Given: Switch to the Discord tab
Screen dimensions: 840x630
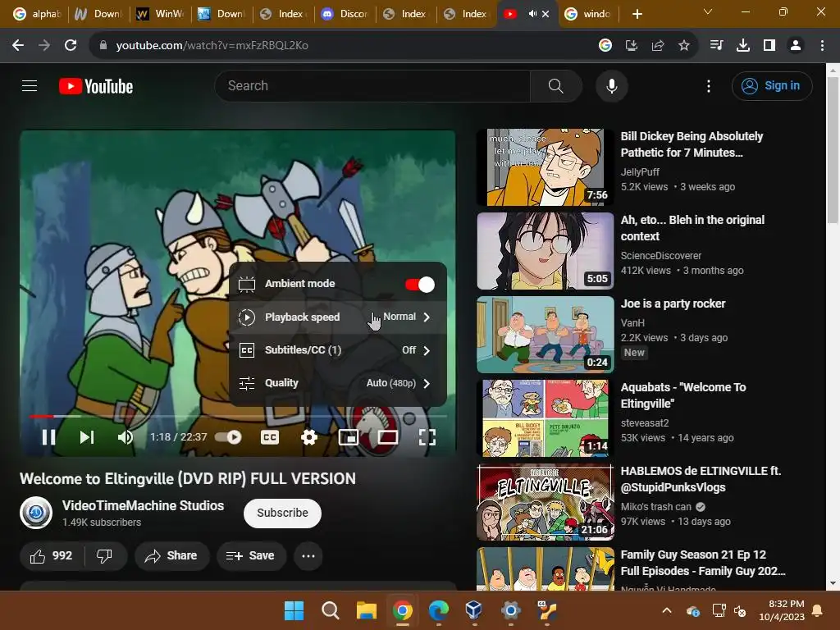Looking at the screenshot, I should pyautogui.click(x=344, y=14).
